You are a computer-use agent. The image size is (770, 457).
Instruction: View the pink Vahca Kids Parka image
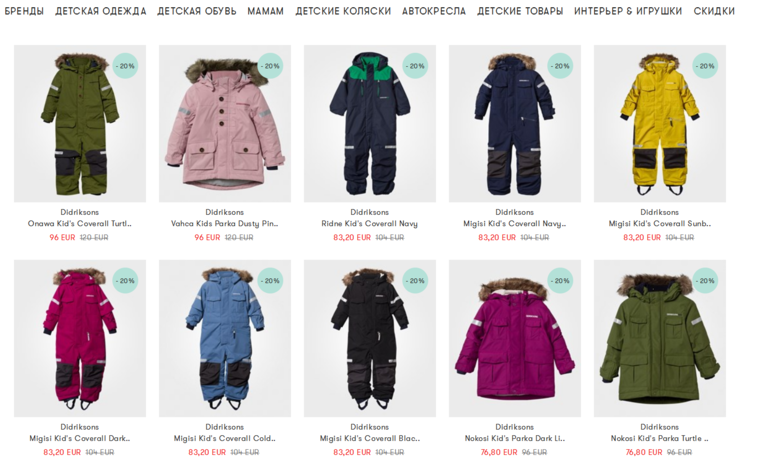225,124
